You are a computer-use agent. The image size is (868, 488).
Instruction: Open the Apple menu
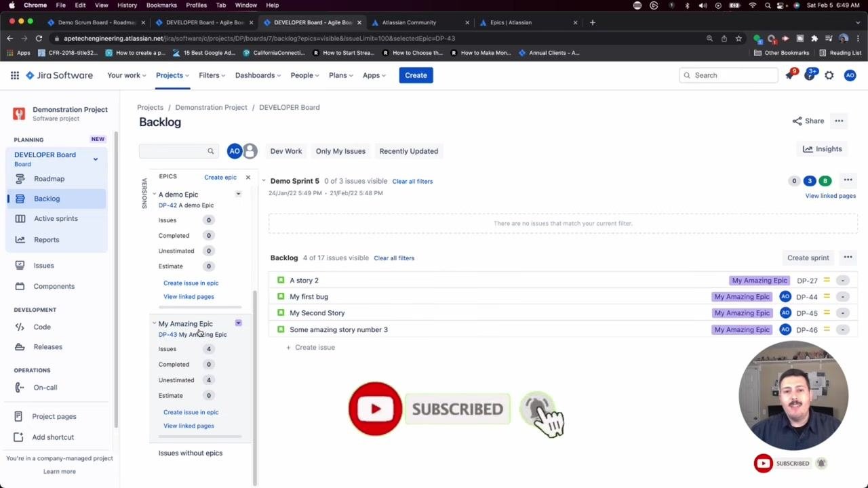[12, 5]
